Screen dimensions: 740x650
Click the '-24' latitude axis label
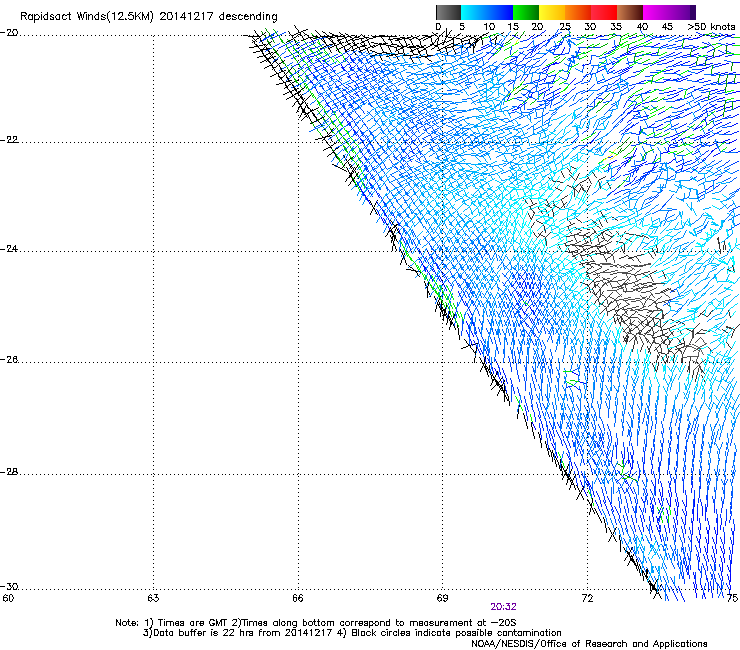9,248
